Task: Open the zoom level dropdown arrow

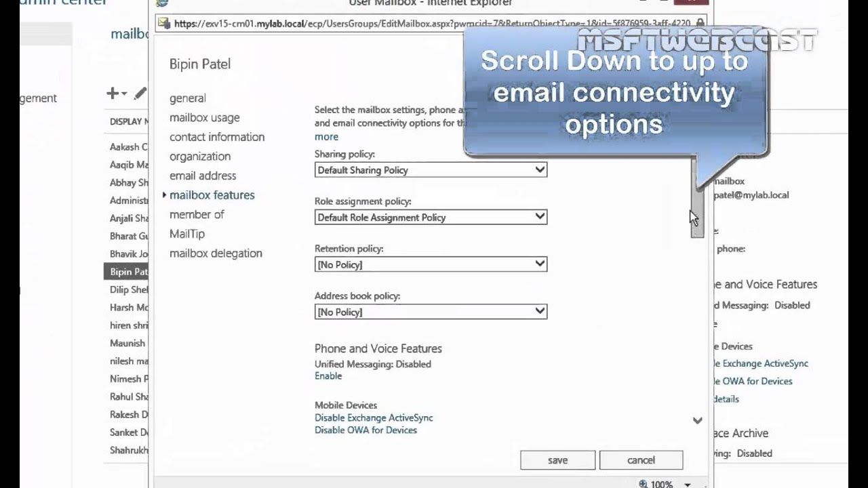Action: 687,485
